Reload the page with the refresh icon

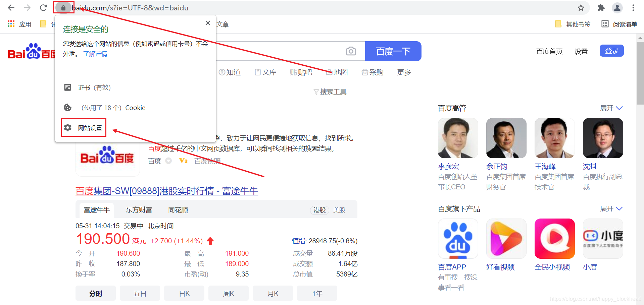point(43,8)
